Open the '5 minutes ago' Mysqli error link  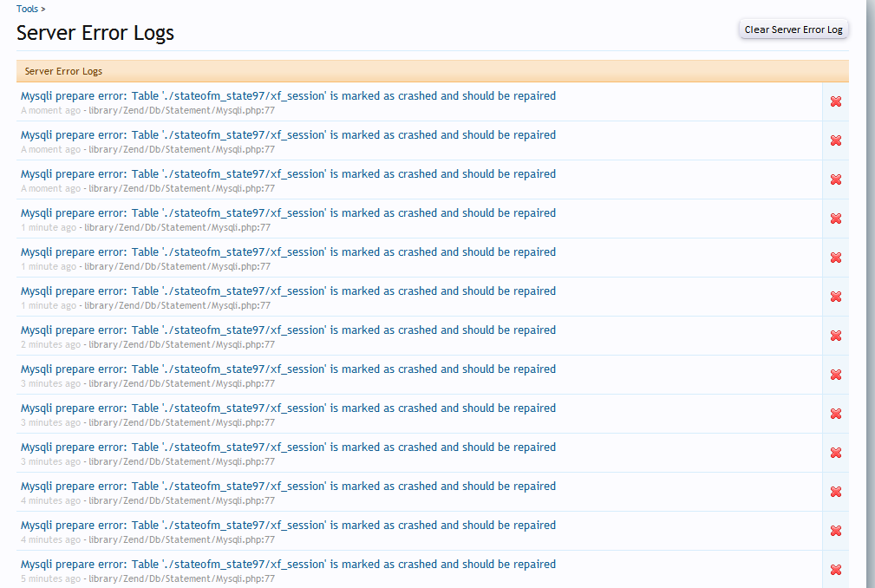[x=288, y=565]
